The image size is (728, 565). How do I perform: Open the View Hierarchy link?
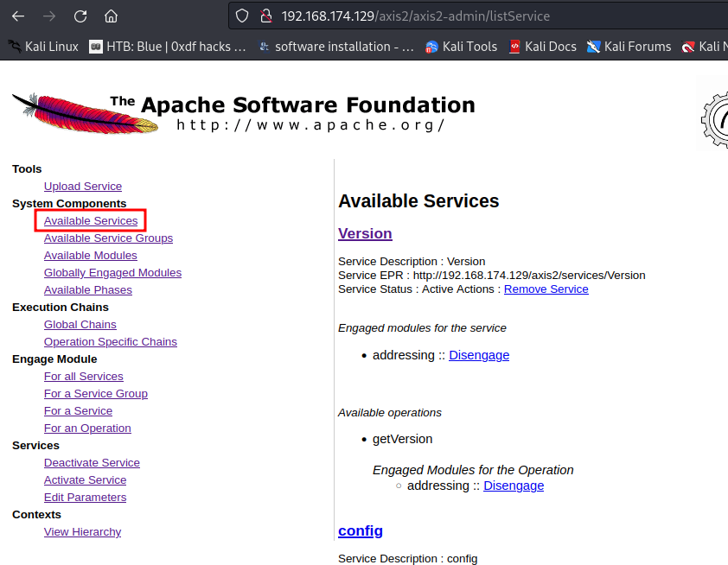coord(83,531)
